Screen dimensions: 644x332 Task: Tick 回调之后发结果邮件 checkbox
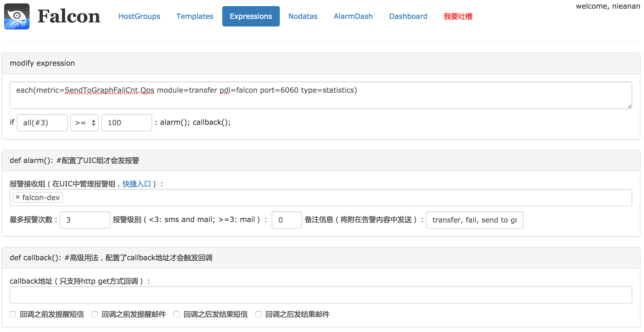coord(258,314)
